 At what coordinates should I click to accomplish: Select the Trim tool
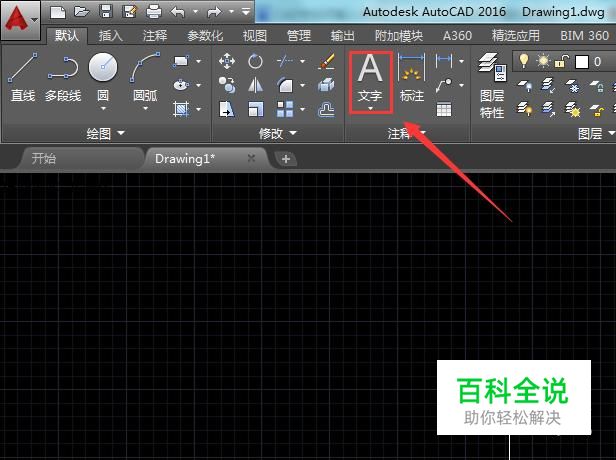[x=285, y=61]
